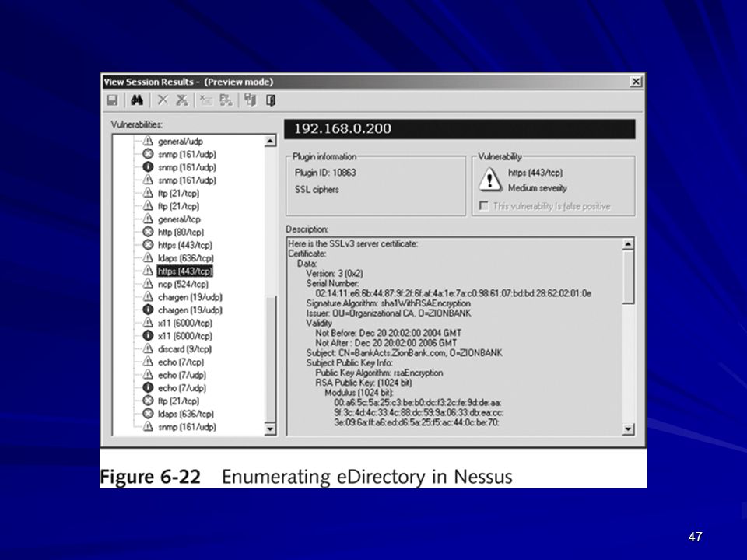The width and height of the screenshot is (747, 560).
Task: Click the 'Not After : Dec 20 20:02:00 2006 GMT' line
Action: tap(386, 343)
